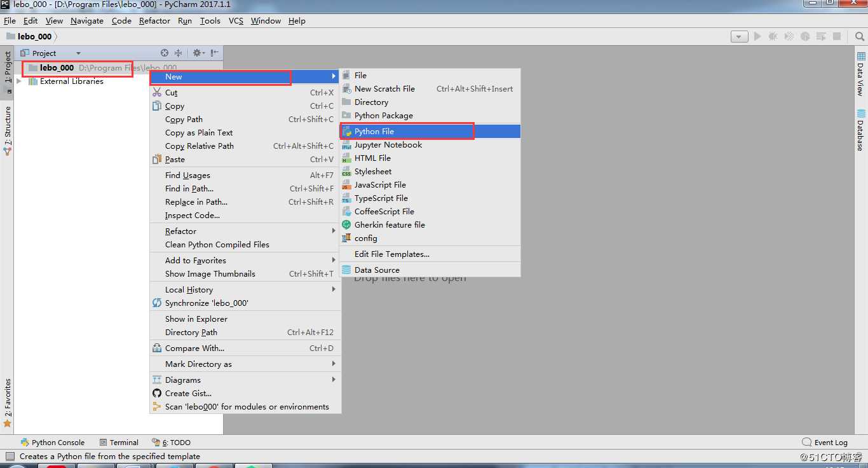868x468 pixels.
Task: Click Find Usages in context menu
Action: tap(245, 175)
